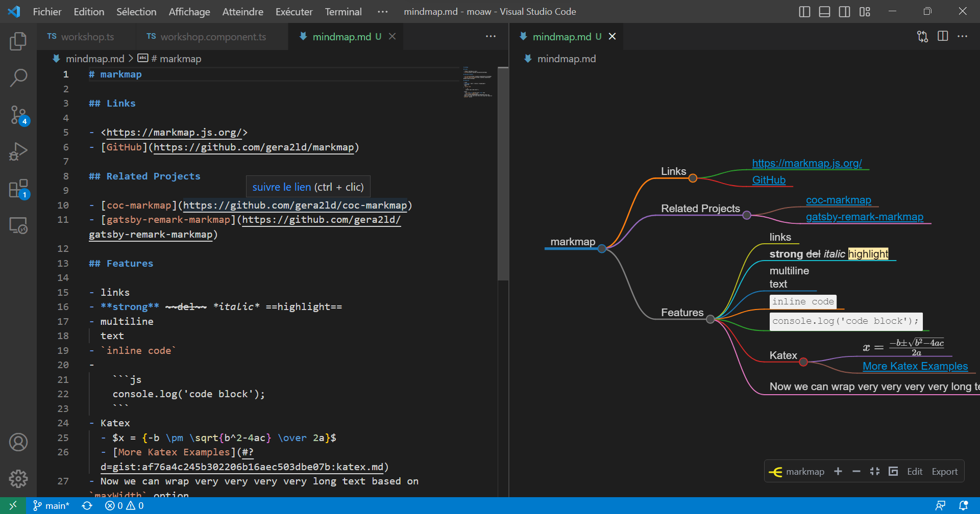Open the '# markmap' breadcrumb symbol dropdown
980x514 pixels.
click(x=170, y=59)
